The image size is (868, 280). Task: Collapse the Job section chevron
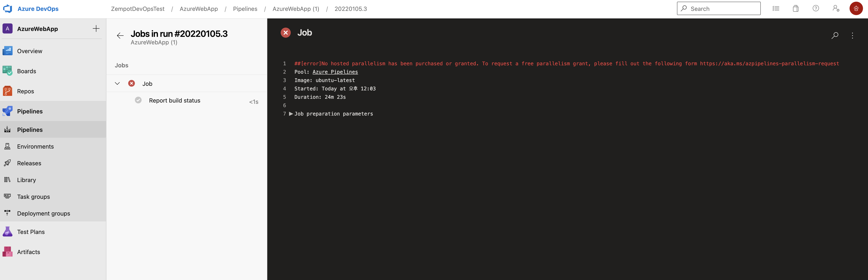tap(117, 83)
